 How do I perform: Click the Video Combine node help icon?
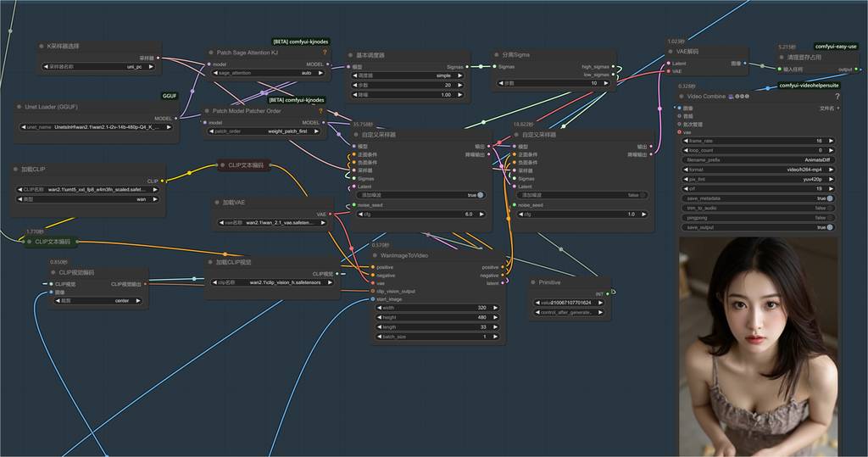click(837, 97)
